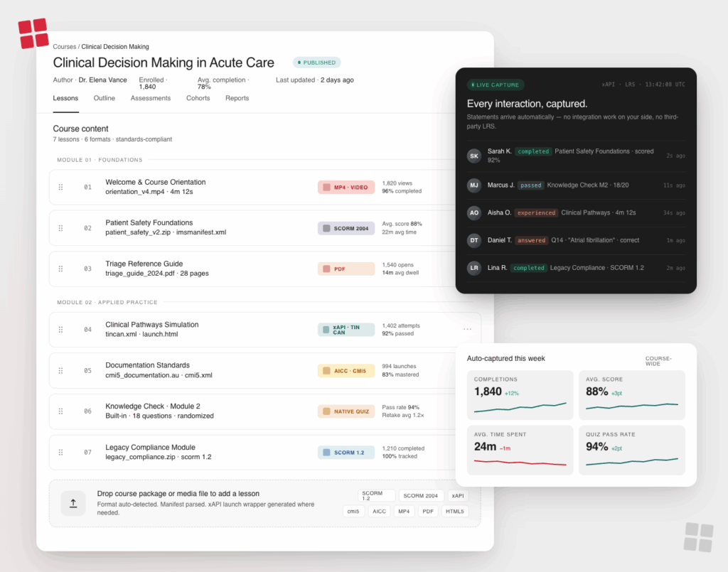Select the HTML5 format chip
The width and height of the screenshot is (728, 572).
click(455, 511)
